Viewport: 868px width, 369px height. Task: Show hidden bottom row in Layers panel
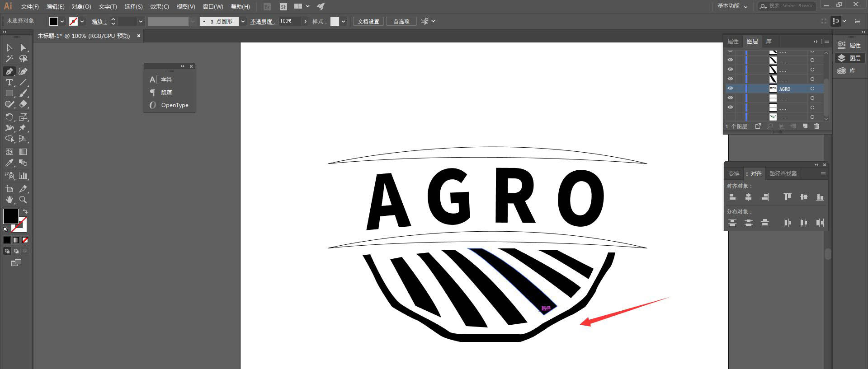coord(730,117)
